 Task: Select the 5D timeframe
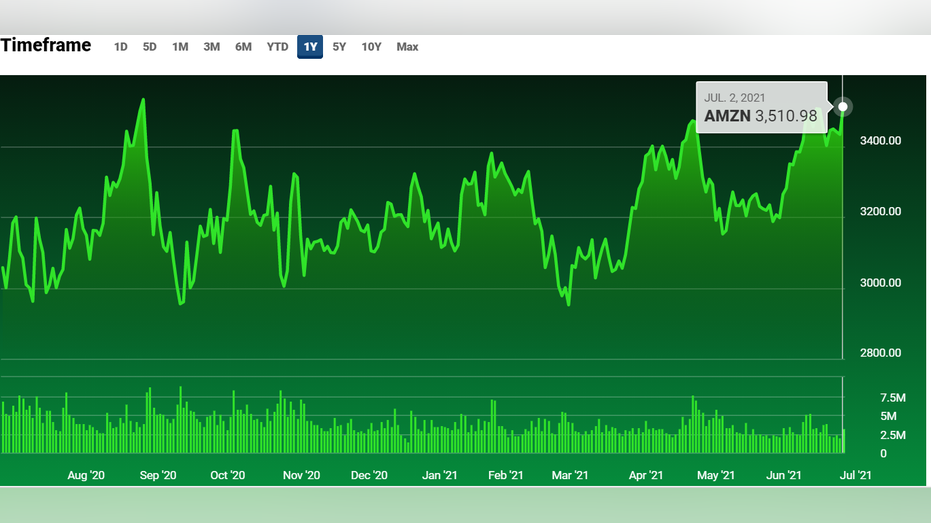pyautogui.click(x=150, y=47)
